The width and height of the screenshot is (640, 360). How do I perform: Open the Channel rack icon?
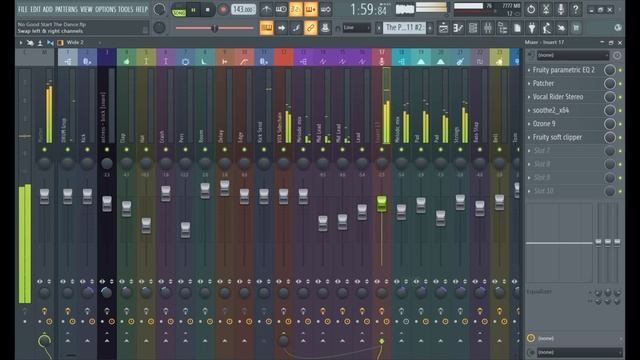pos(473,28)
